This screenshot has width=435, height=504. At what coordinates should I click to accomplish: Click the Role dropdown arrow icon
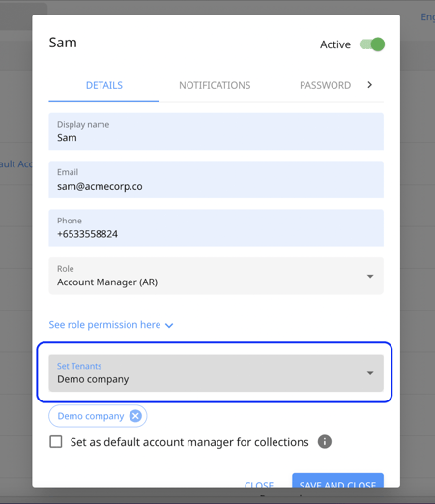click(x=370, y=276)
